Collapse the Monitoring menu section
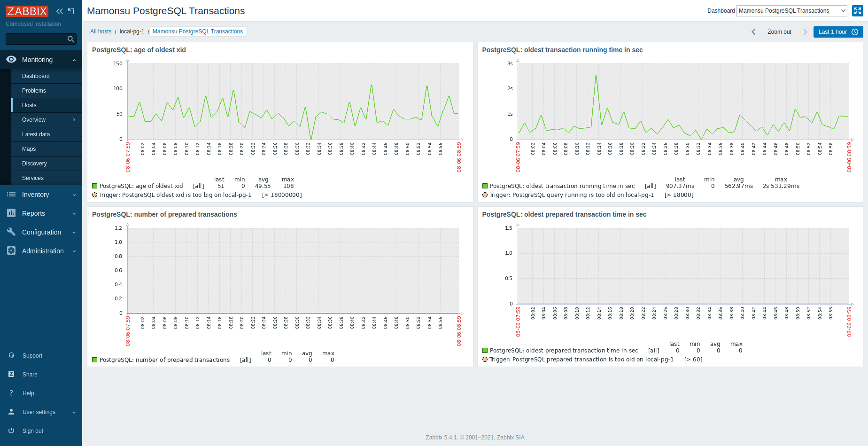Image resolution: width=868 pixels, height=446 pixels. pos(74,60)
